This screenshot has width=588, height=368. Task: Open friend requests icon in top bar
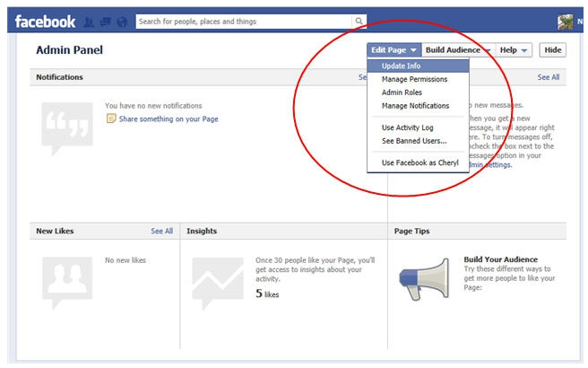pos(89,22)
